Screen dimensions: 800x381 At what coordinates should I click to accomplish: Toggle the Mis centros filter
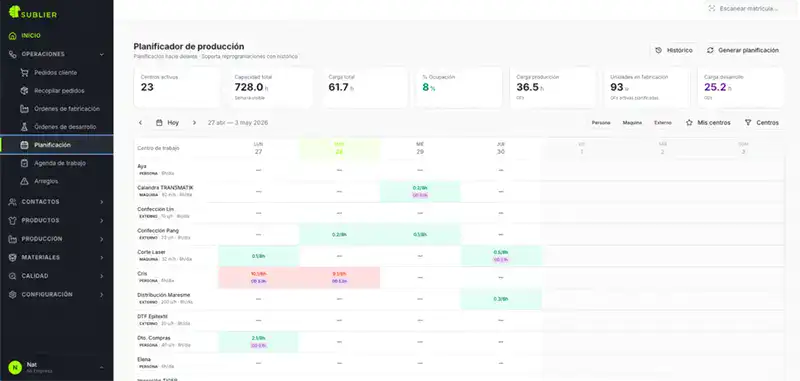coord(708,122)
